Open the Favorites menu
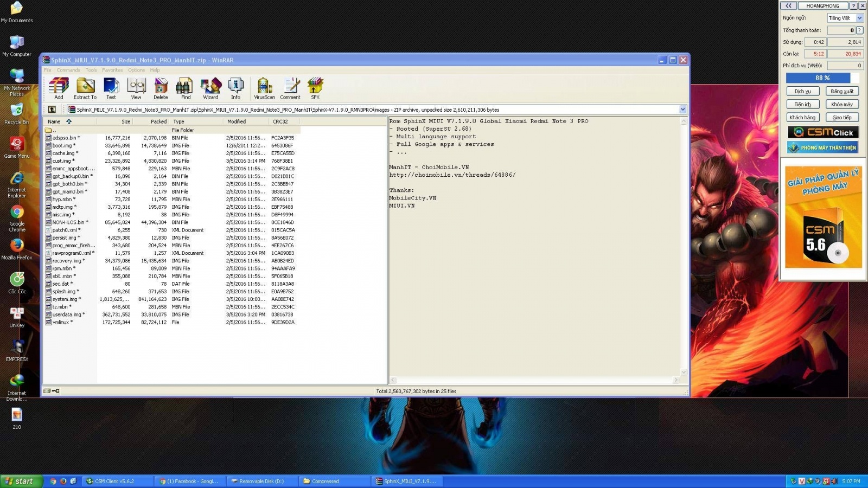Screen dimensions: 868x488 (112, 70)
